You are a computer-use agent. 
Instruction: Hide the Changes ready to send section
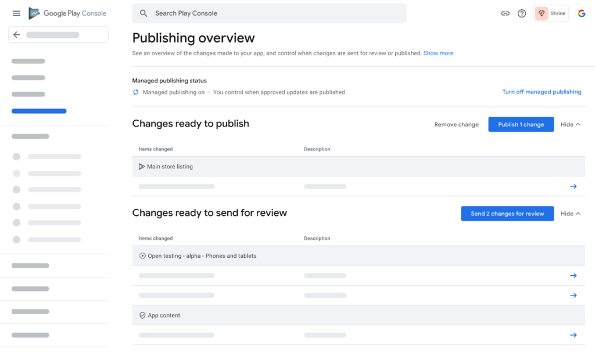click(x=570, y=214)
